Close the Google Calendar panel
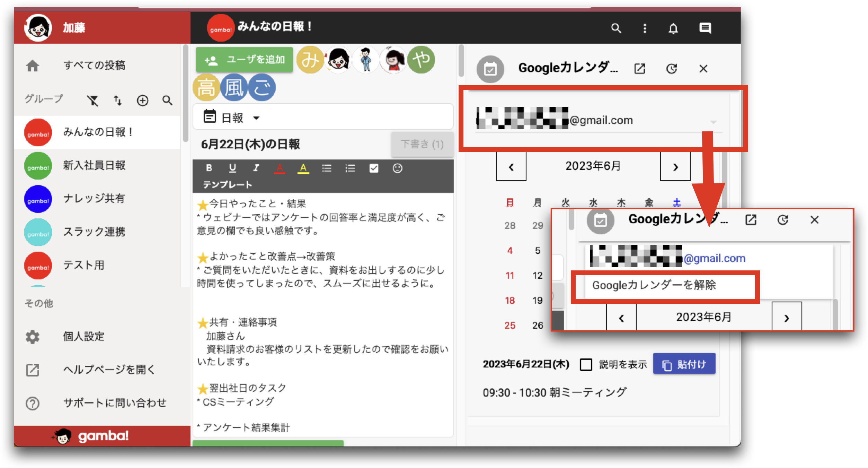 pos(703,69)
